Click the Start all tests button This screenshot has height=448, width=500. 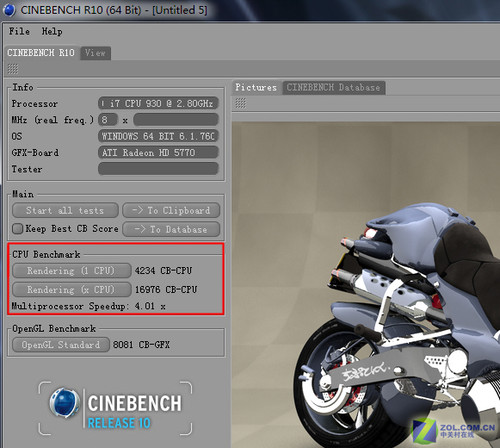[65, 210]
